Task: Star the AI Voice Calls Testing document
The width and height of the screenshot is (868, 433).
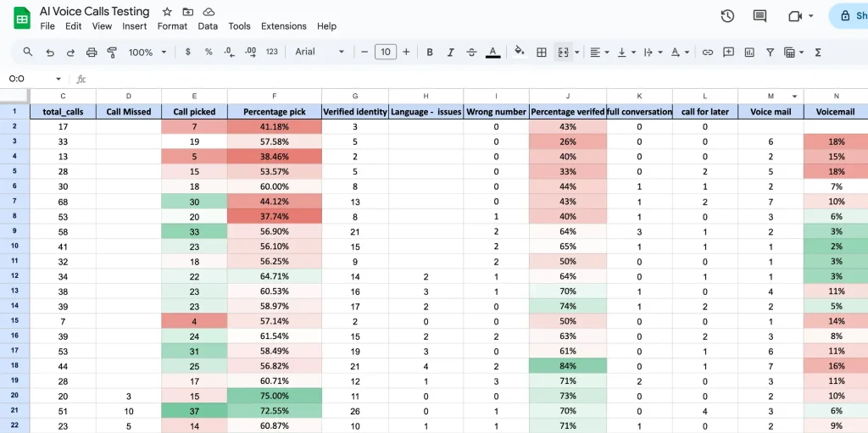Action: pyautogui.click(x=167, y=12)
